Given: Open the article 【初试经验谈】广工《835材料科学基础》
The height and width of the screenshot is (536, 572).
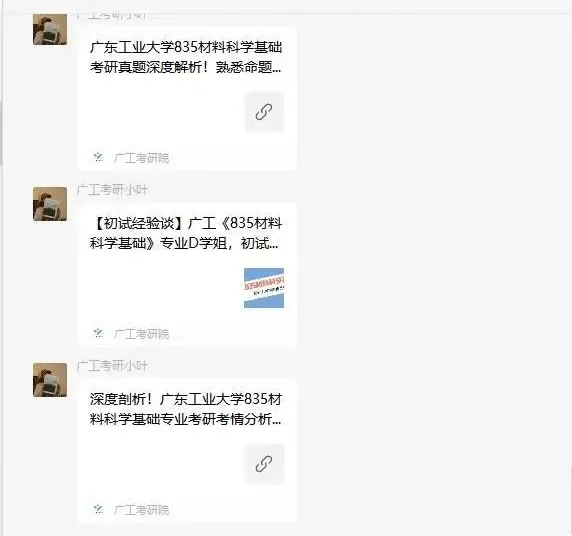Looking at the screenshot, I should pyautogui.click(x=187, y=275).
